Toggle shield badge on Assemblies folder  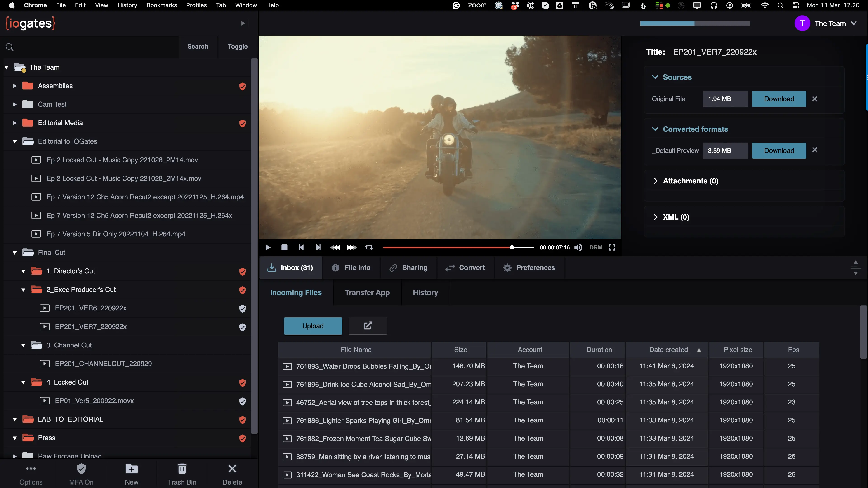pos(242,86)
